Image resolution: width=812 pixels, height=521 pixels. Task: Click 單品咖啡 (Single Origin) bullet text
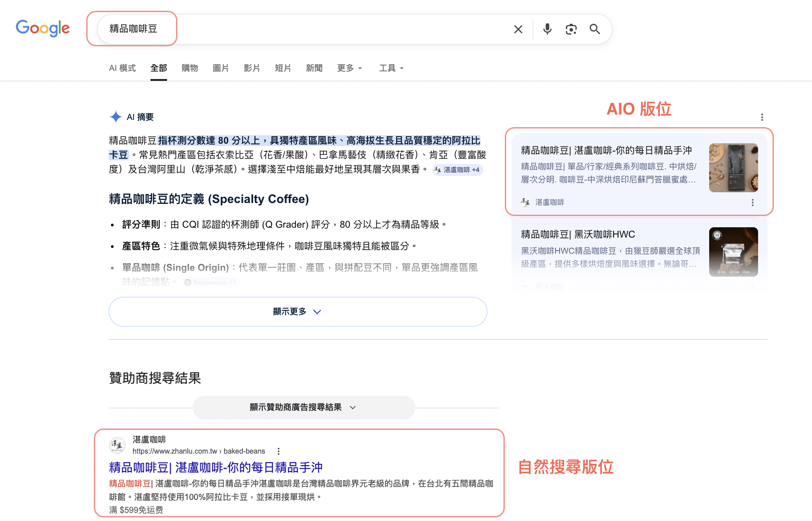point(300,274)
